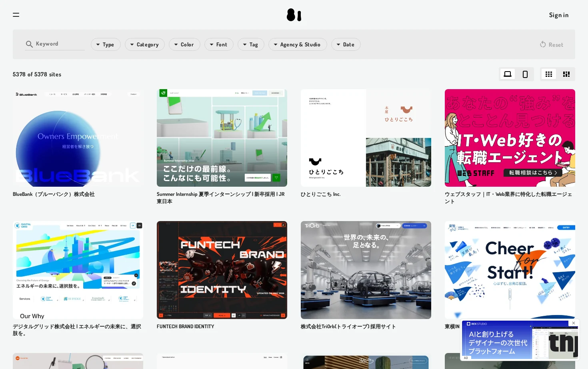Open the Color filter dropdown
This screenshot has height=369, width=588.
tap(184, 44)
